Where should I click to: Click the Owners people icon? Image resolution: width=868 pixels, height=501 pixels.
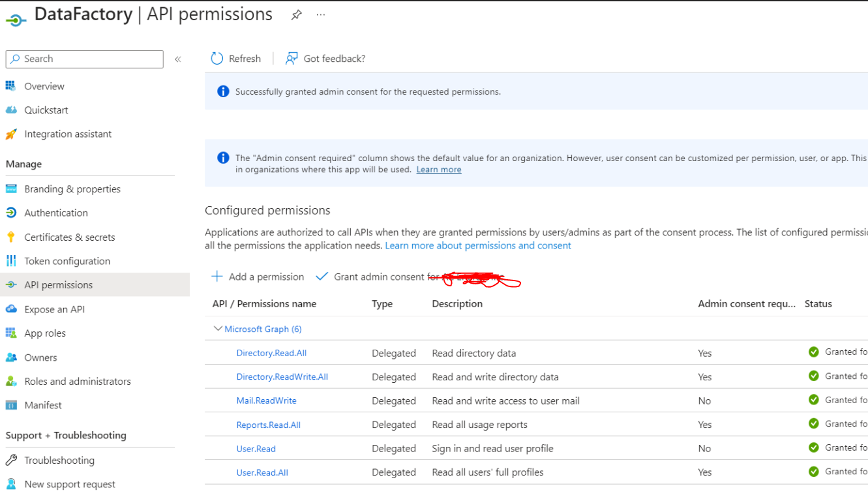click(11, 357)
